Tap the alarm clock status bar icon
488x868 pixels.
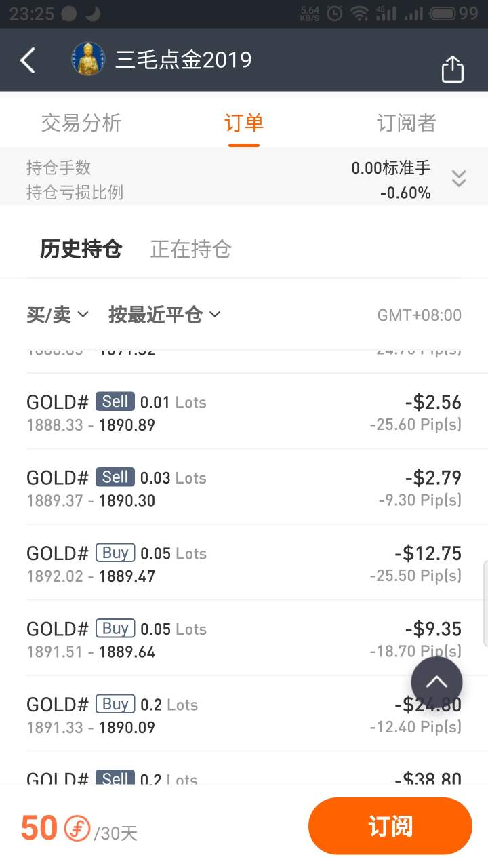coord(334,13)
